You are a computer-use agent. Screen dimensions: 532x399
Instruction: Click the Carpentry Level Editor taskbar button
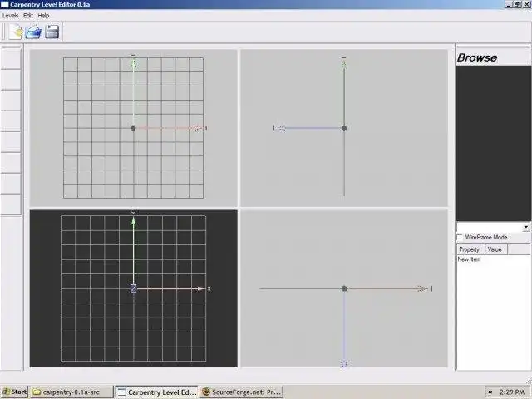[156, 392]
